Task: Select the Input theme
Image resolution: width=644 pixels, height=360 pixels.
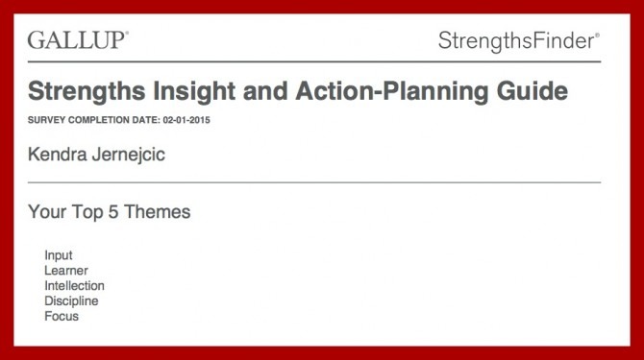Action: point(59,255)
